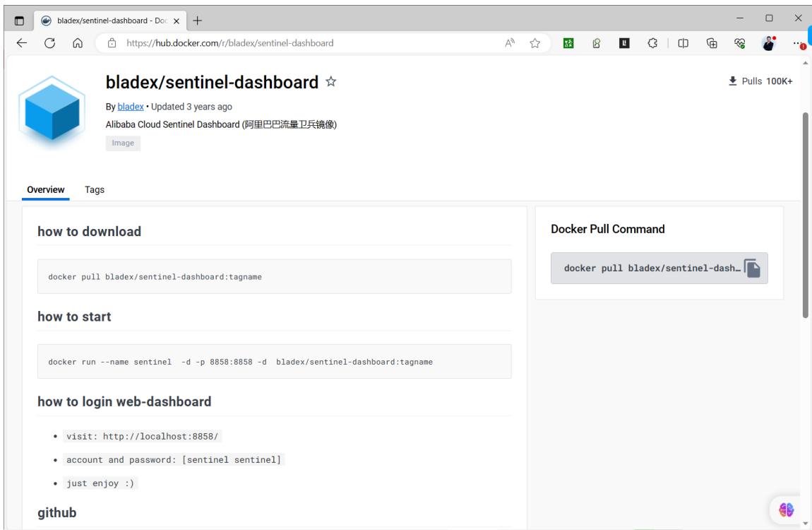Click the 'how to download' heading
The image size is (812, 530).
tap(89, 232)
